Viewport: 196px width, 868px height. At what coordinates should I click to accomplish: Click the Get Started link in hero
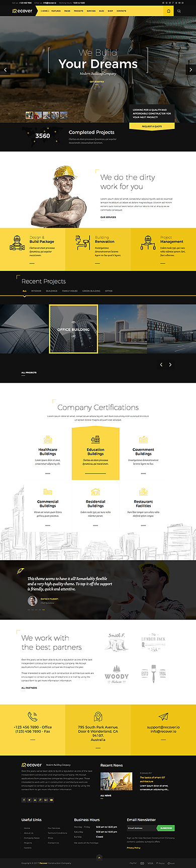97,82
